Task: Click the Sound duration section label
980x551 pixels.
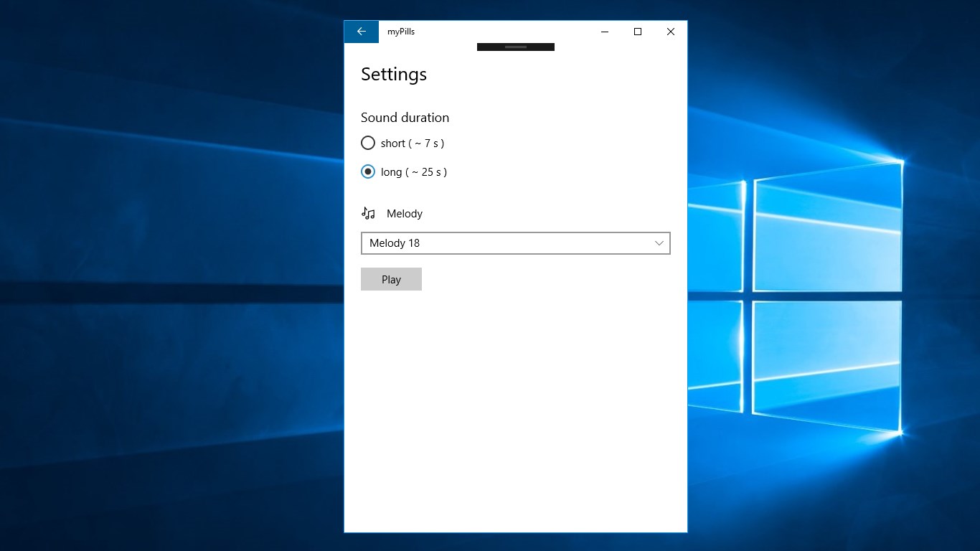Action: (x=405, y=117)
